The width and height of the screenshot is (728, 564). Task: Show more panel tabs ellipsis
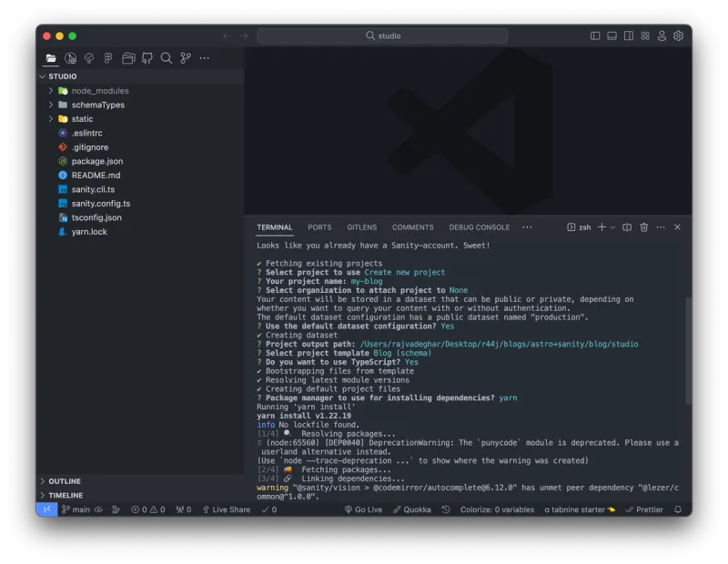point(527,227)
